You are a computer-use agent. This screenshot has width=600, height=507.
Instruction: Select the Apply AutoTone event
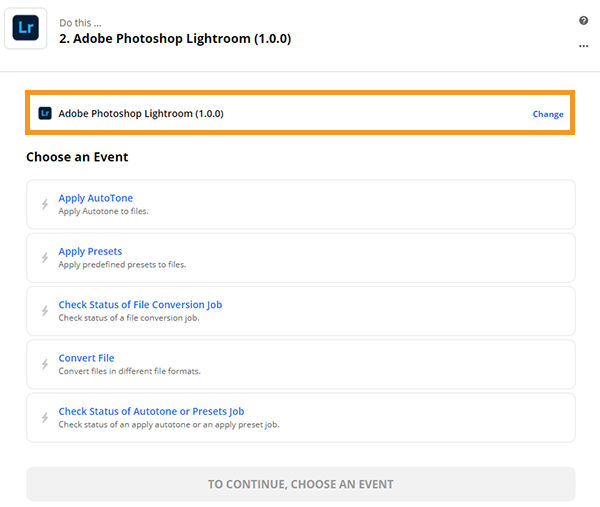click(96, 198)
